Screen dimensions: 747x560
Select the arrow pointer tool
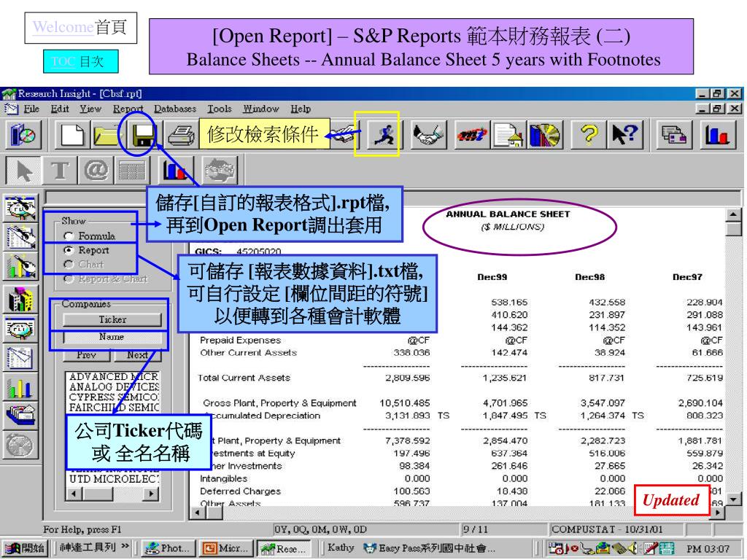(x=24, y=171)
